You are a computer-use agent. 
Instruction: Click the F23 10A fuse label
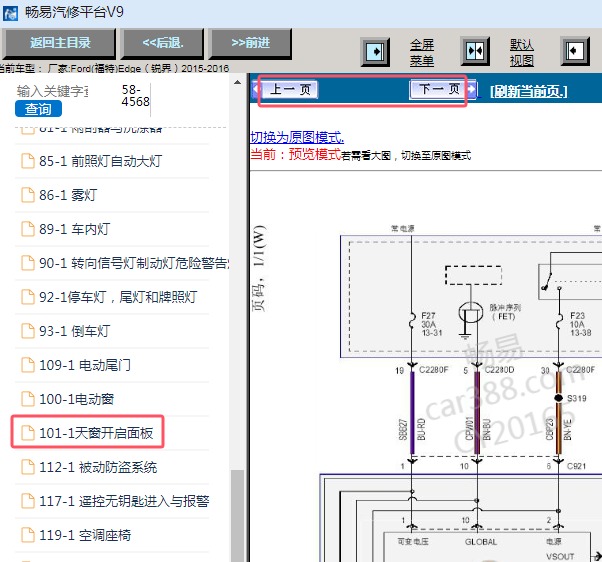(x=580, y=324)
